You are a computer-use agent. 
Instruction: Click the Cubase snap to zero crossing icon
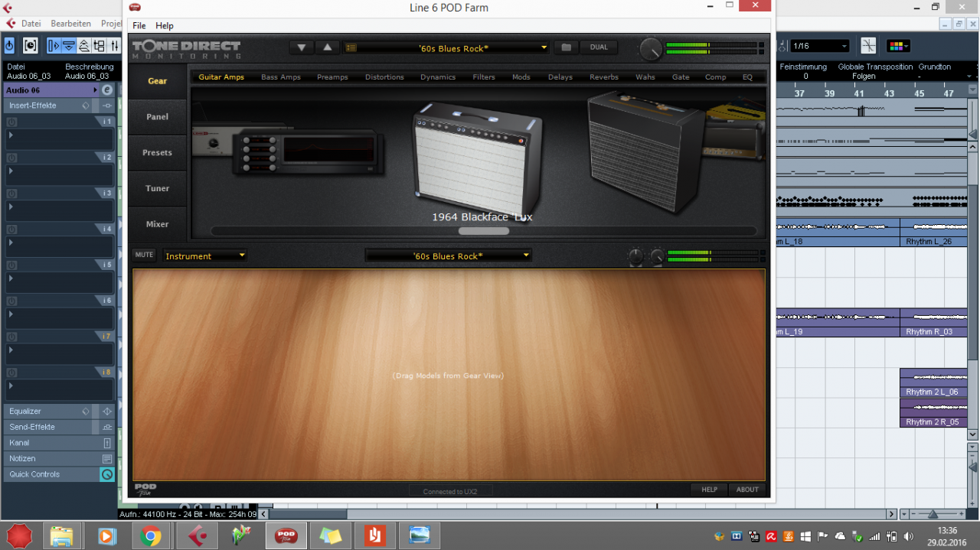[x=868, y=46]
